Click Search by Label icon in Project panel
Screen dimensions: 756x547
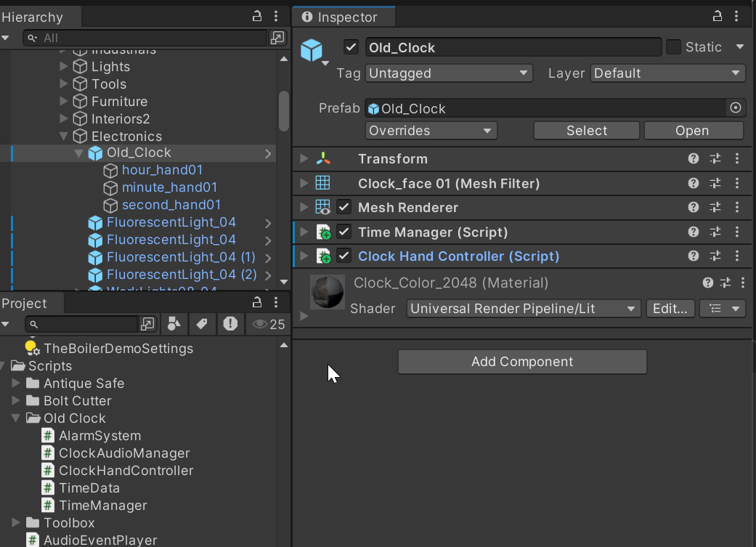[x=202, y=324]
